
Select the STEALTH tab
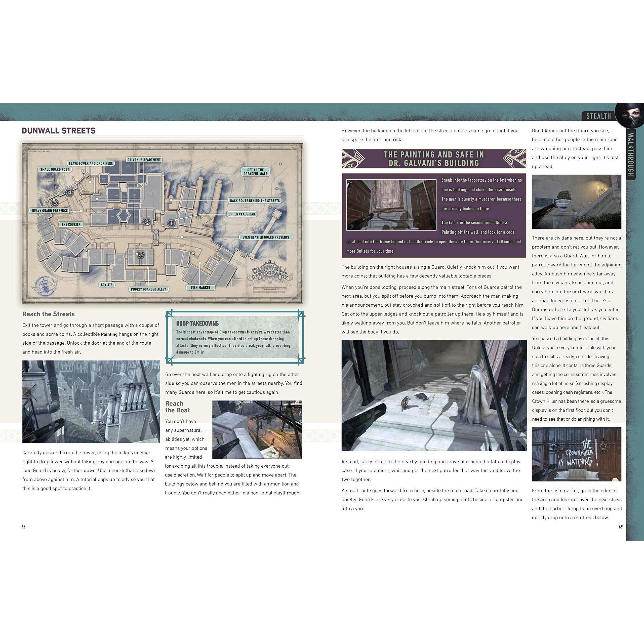pyautogui.click(x=599, y=116)
